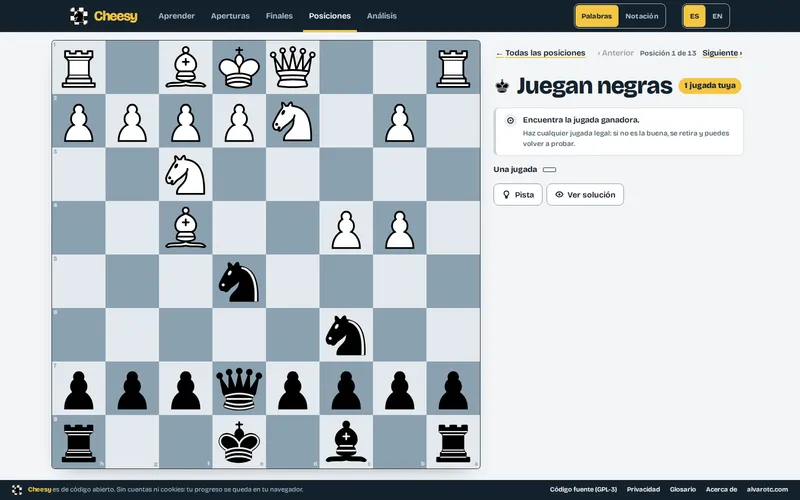This screenshot has width=800, height=500.
Task: Click 'Encuentra la jugada ganadora.' text
Action: [x=581, y=120]
